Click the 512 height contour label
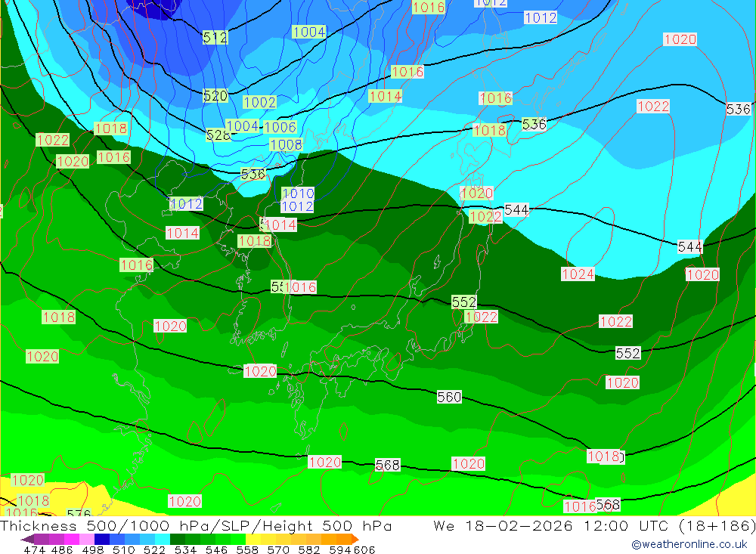The width and height of the screenshot is (756, 554). pos(215,37)
